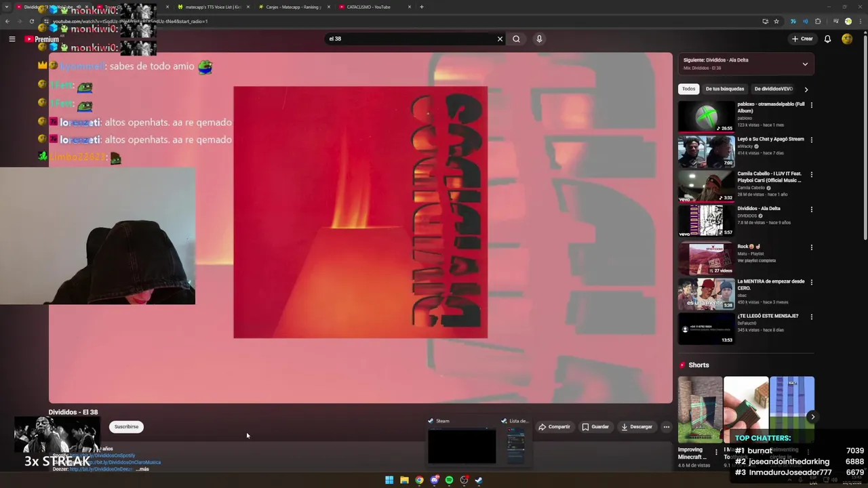Expand the 'Siguiente: Divididos - Ala Delta' playlist panel
The width and height of the screenshot is (868, 488).
tap(805, 64)
